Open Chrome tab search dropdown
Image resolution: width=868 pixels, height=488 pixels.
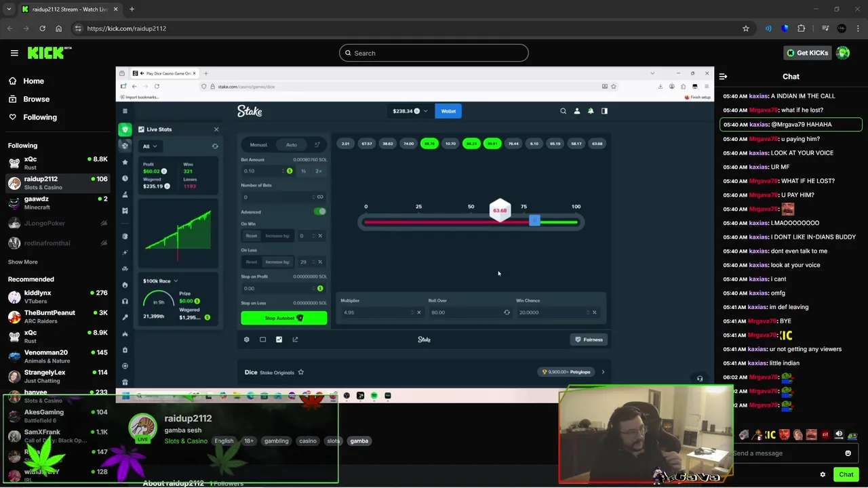[9, 9]
